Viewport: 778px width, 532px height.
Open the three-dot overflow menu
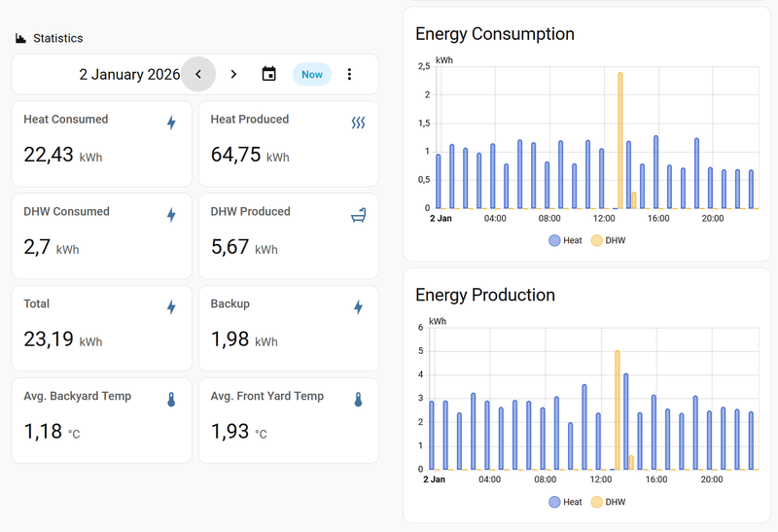[350, 74]
